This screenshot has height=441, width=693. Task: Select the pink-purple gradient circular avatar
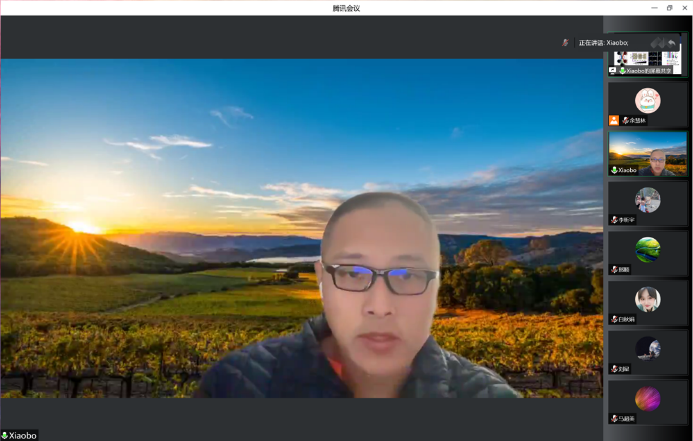point(648,398)
